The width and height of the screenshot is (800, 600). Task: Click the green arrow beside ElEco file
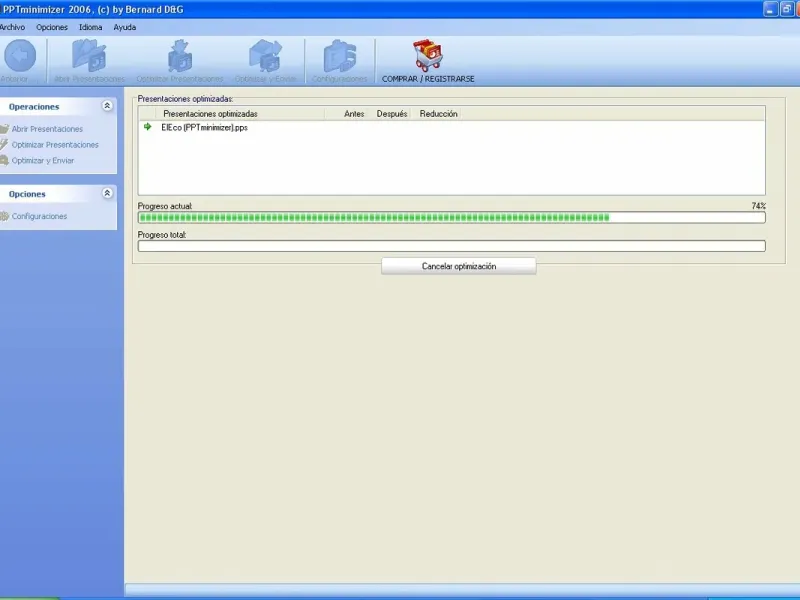pos(148,127)
